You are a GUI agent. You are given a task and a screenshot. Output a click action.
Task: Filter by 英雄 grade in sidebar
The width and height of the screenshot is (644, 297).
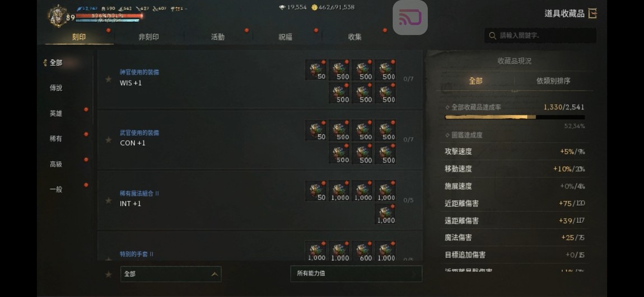pyautogui.click(x=56, y=114)
